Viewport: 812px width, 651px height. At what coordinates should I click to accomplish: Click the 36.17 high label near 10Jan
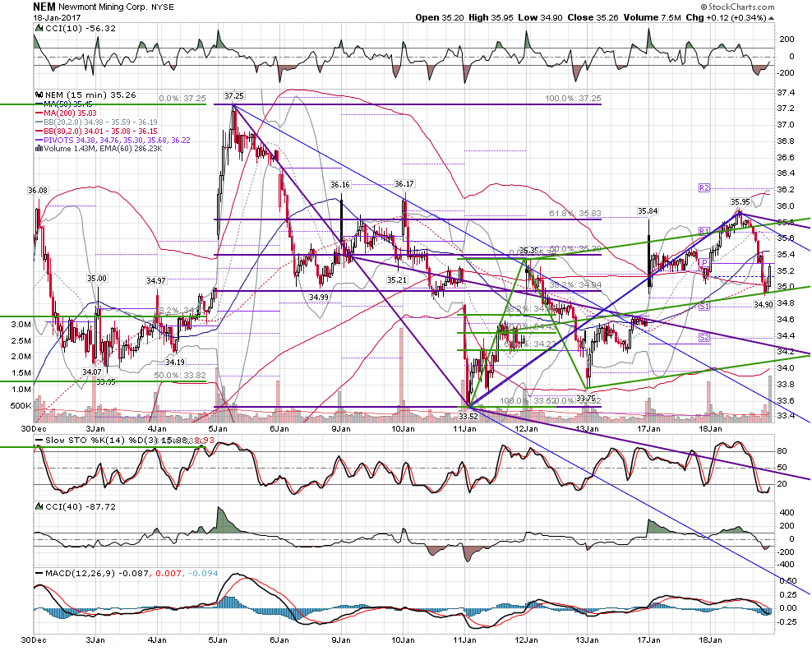pyautogui.click(x=404, y=184)
